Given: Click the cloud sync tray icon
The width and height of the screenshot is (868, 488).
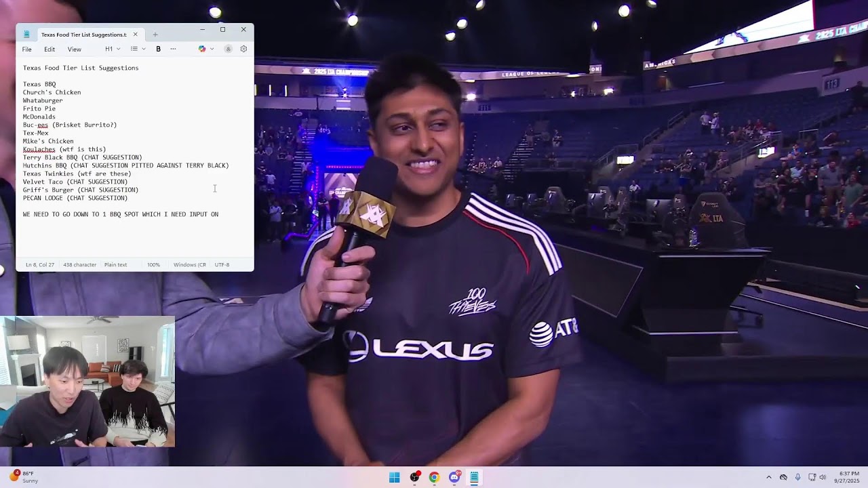Looking at the screenshot, I should pos(783,477).
